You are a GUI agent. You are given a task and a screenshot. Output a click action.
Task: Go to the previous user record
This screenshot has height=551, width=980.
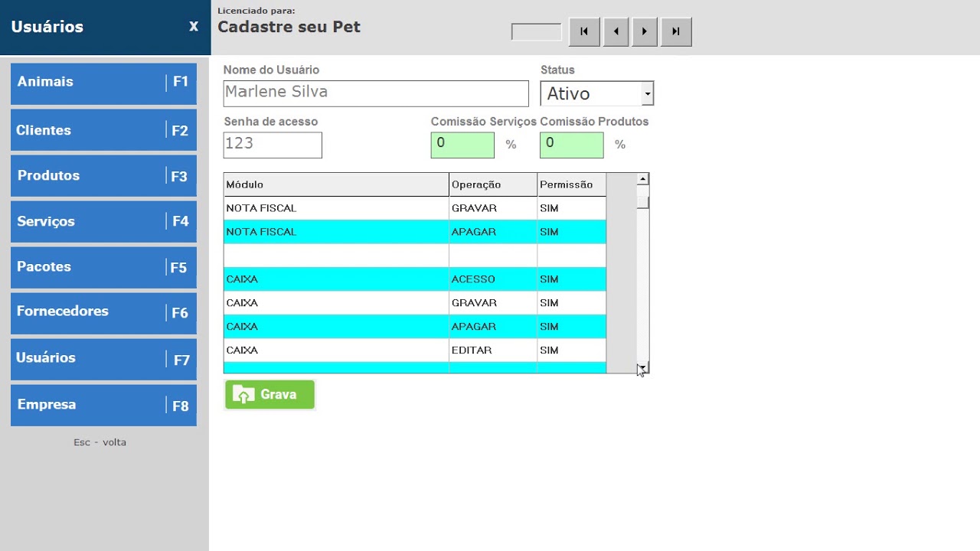pyautogui.click(x=616, y=32)
